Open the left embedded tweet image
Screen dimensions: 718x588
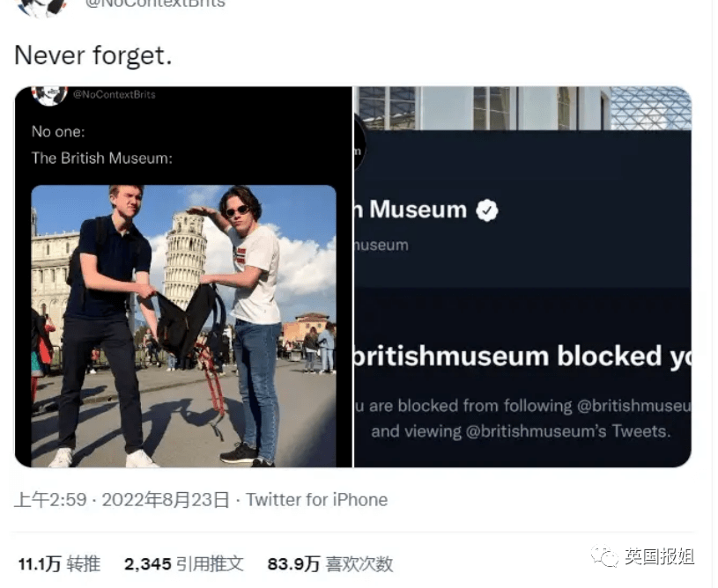coord(183,277)
